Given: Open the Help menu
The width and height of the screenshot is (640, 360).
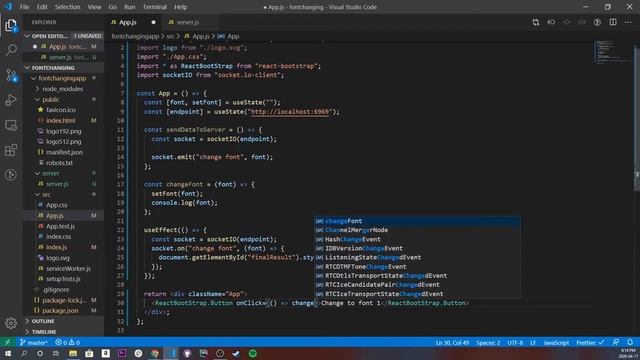Looking at the screenshot, I should (x=180, y=7).
